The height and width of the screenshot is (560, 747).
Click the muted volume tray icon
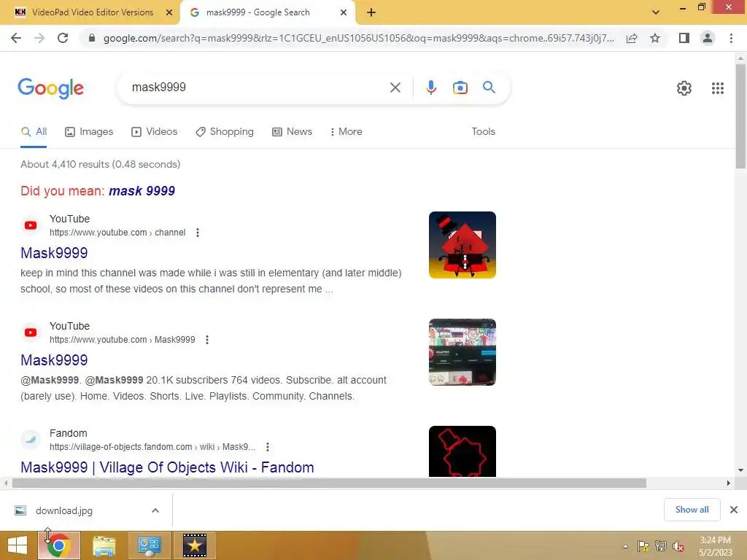[x=678, y=547]
